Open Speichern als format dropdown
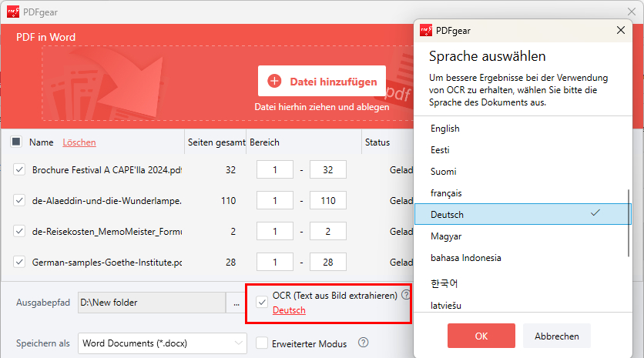 tap(163, 343)
